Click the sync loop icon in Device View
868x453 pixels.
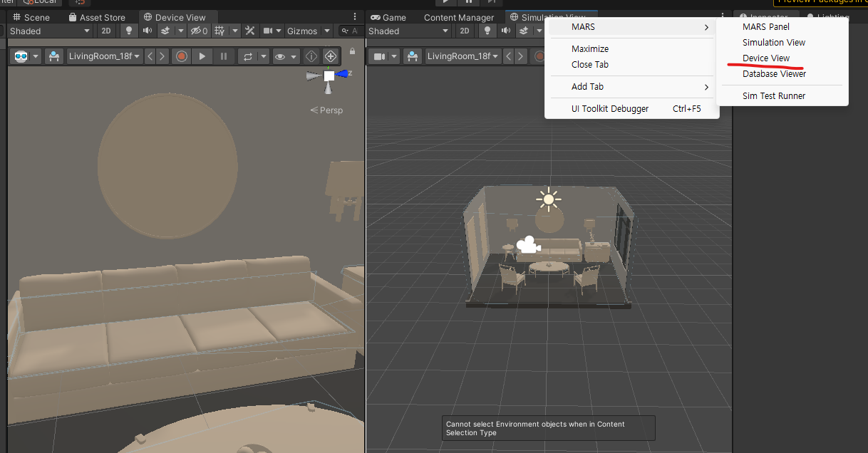pyautogui.click(x=248, y=56)
